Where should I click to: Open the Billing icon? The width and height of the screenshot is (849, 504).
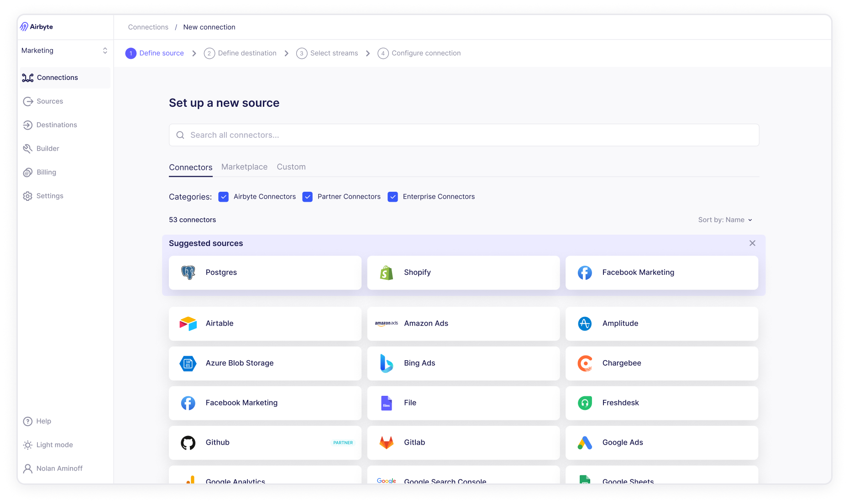28,173
